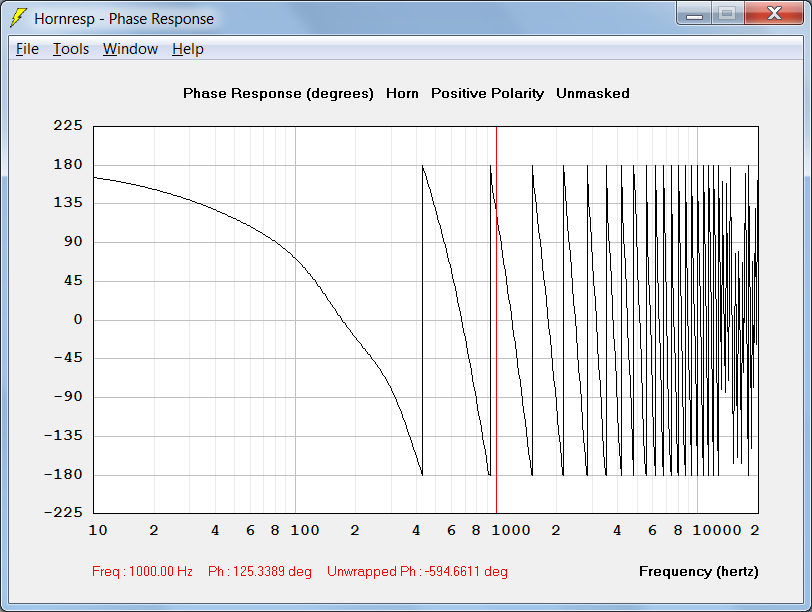The image size is (812, 612).
Task: Click the 225 y-axis label
Action: click(x=68, y=125)
